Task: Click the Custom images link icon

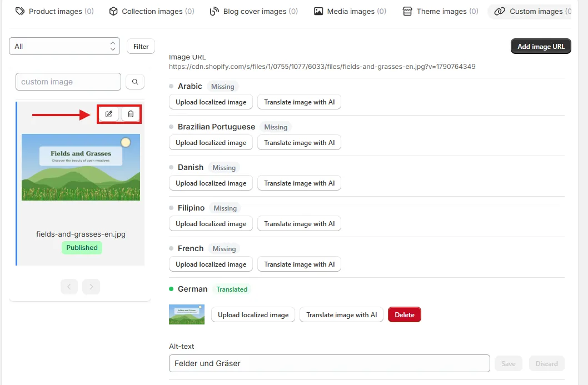Action: (x=500, y=11)
